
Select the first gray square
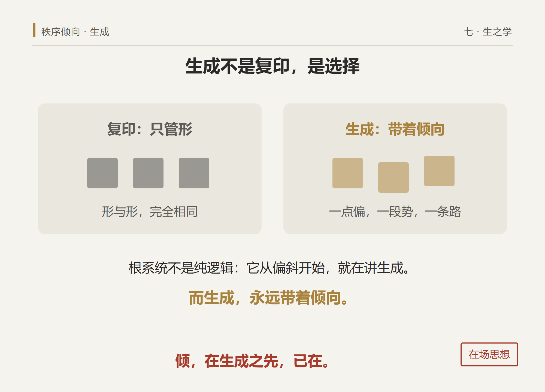pos(102,173)
